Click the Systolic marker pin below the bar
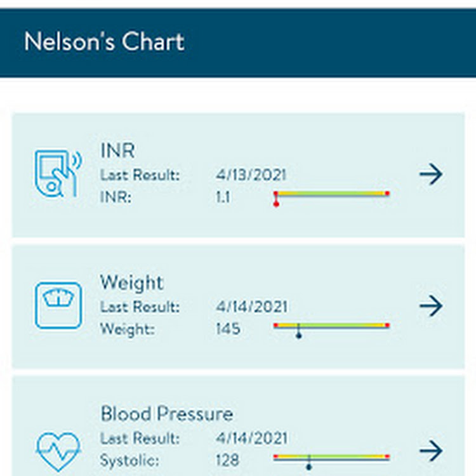 (308, 463)
